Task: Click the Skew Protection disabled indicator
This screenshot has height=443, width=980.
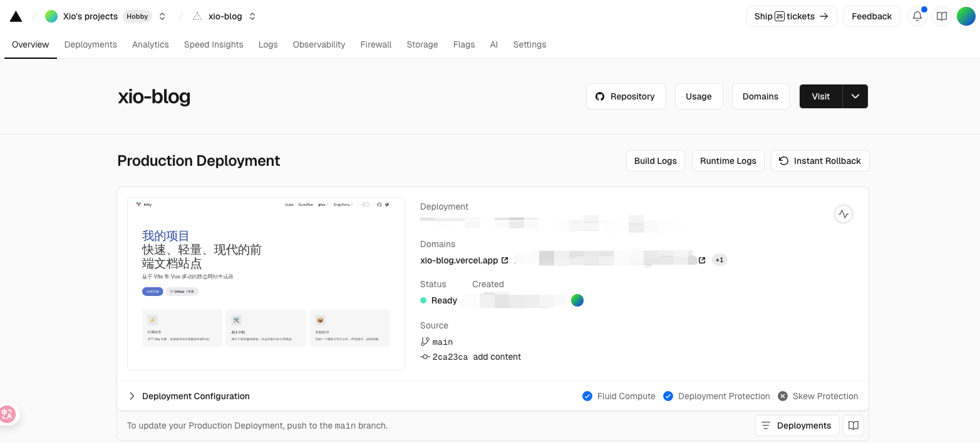Action: pos(783,396)
